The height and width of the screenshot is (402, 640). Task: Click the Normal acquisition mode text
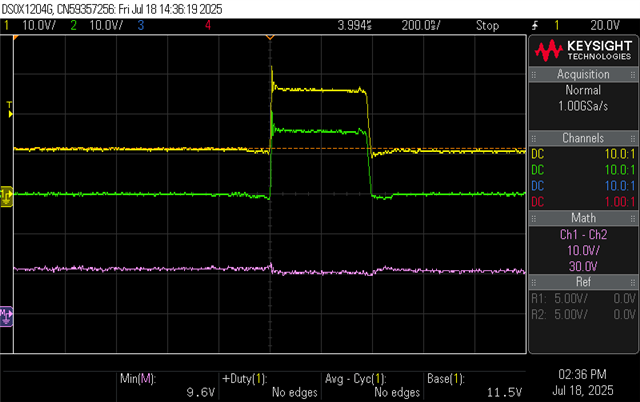[583, 90]
